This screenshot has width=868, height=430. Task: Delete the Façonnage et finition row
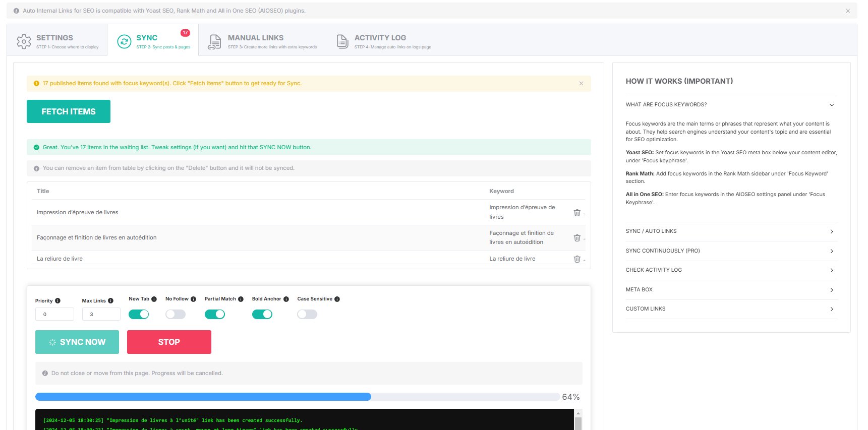[577, 238]
